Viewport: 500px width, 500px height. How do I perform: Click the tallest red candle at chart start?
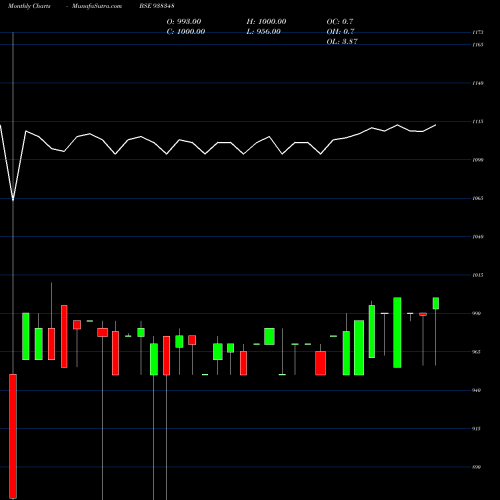(13, 436)
